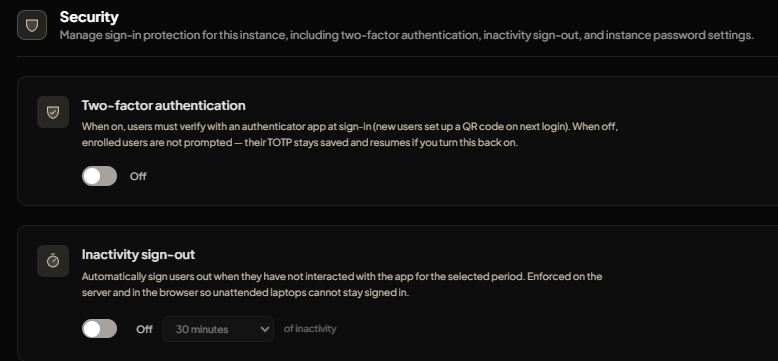
Task: Click the 'Manage sign-in protection' subtitle text
Action: point(407,36)
